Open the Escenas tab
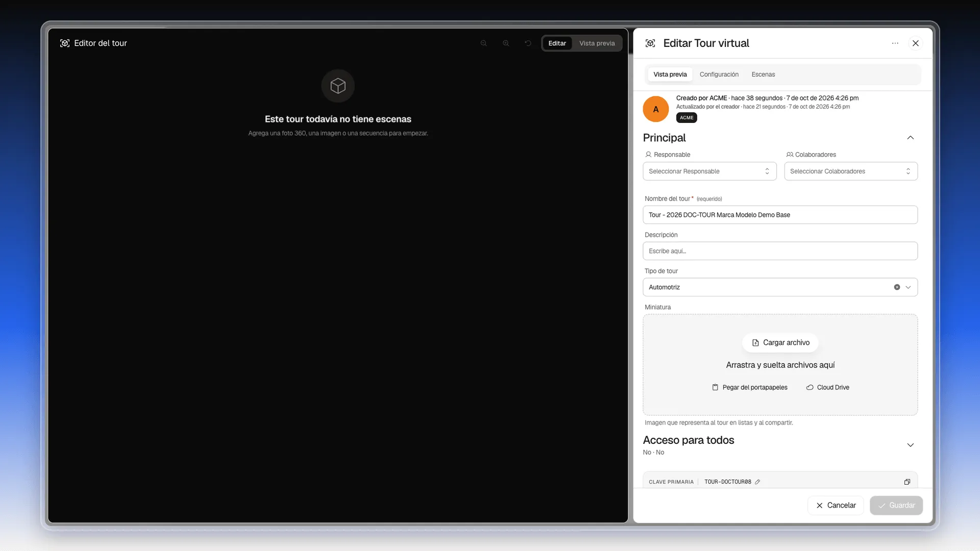Screen dimensions: 980x551 click(x=763, y=74)
